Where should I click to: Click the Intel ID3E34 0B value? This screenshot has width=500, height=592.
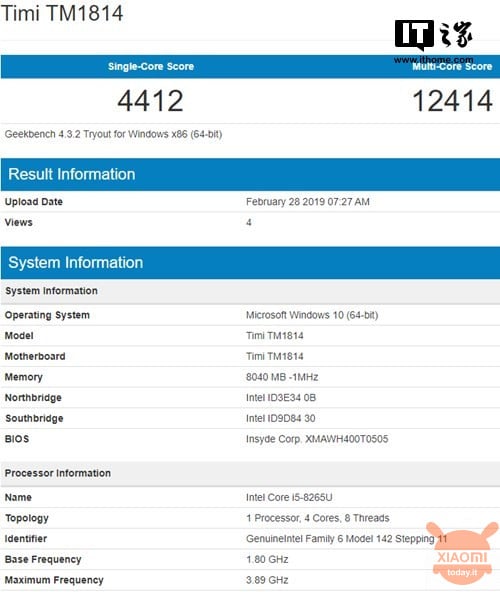coord(281,398)
